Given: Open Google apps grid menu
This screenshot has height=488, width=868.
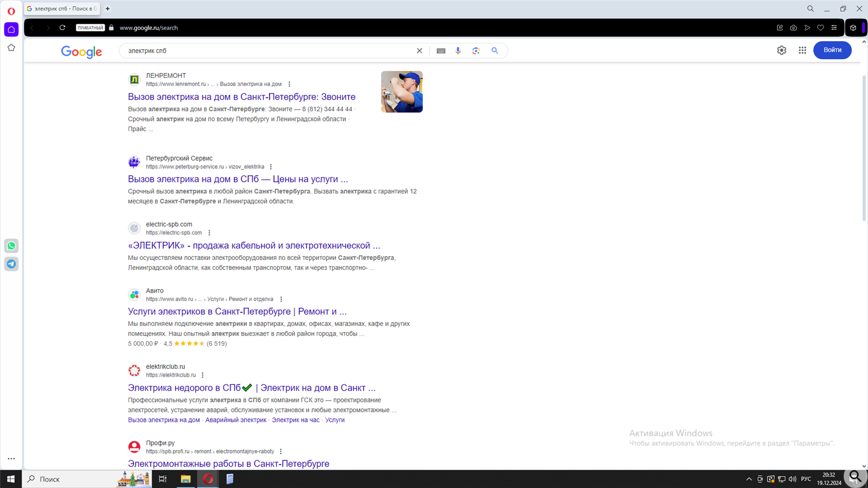Looking at the screenshot, I should 802,50.
